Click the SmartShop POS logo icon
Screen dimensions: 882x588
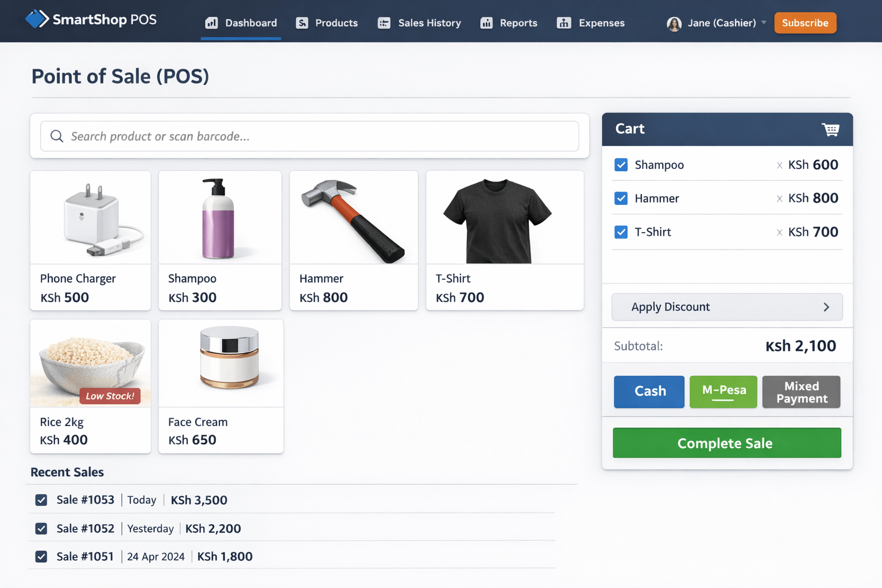pyautogui.click(x=37, y=19)
